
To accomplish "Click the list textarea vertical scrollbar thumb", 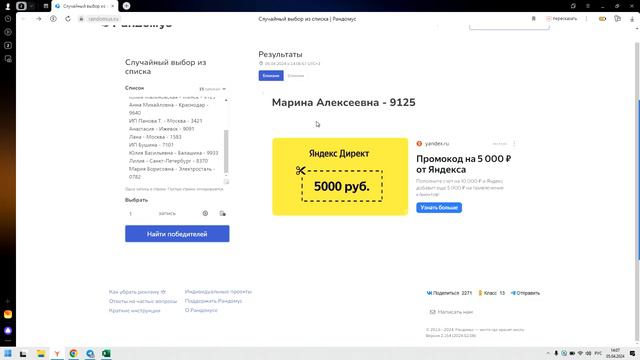I will tap(226, 151).
